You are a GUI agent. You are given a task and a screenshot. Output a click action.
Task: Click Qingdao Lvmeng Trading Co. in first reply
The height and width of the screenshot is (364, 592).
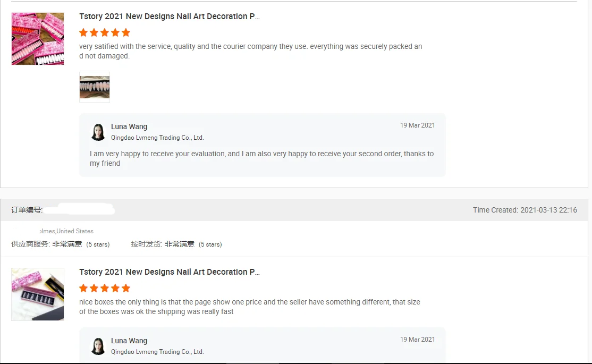[x=157, y=138]
